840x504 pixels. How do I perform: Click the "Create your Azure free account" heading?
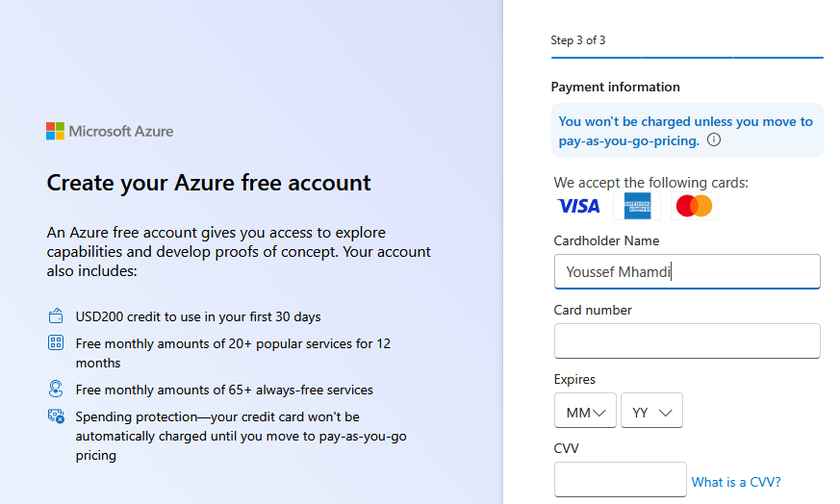tap(209, 183)
